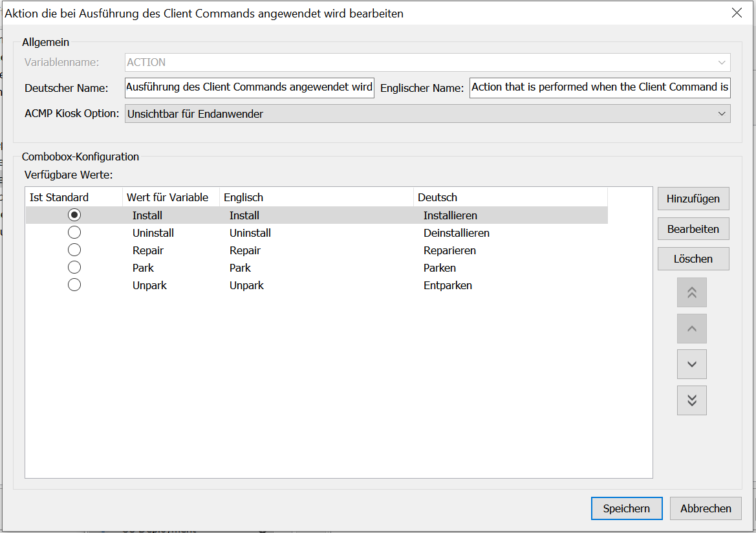This screenshot has height=533, width=756.
Task: Select the Entparken row in the list
Action: (448, 285)
